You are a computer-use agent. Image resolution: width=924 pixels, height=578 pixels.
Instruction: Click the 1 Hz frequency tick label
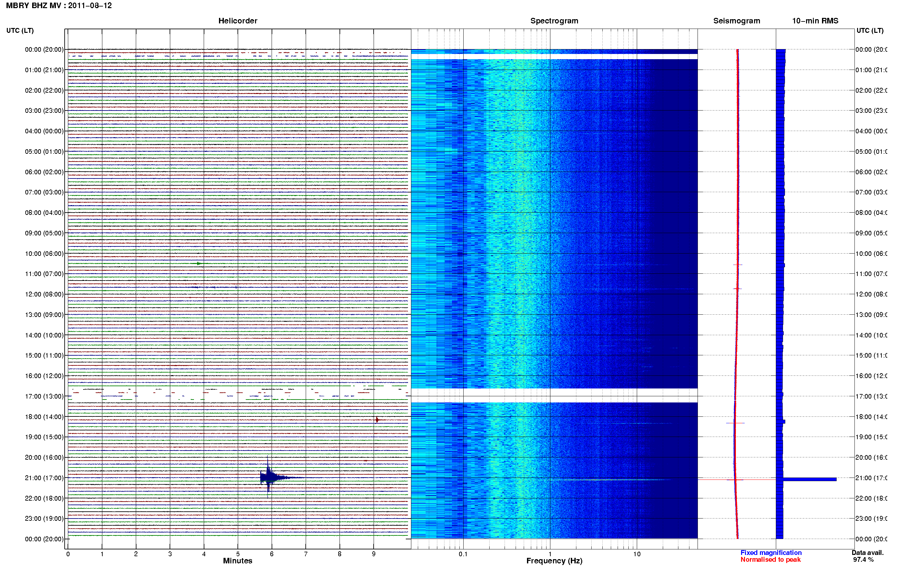pos(550,554)
